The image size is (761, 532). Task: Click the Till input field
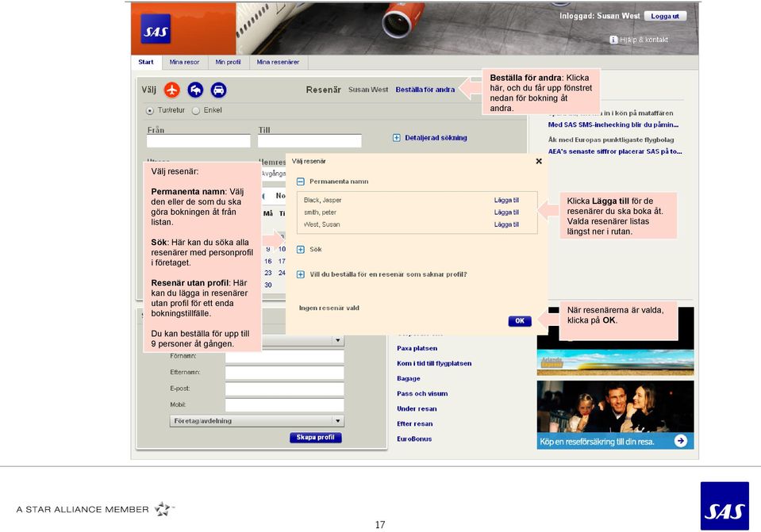tap(309, 141)
